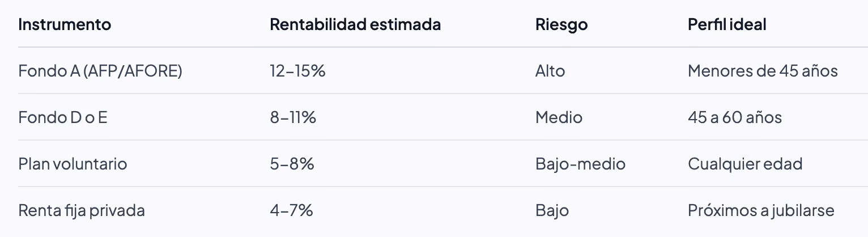Click the Alto risk cell
The height and width of the screenshot is (237, 868).
click(x=550, y=71)
